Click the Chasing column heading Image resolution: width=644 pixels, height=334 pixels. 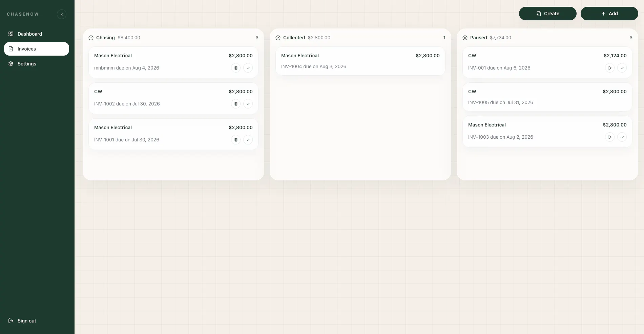point(105,38)
